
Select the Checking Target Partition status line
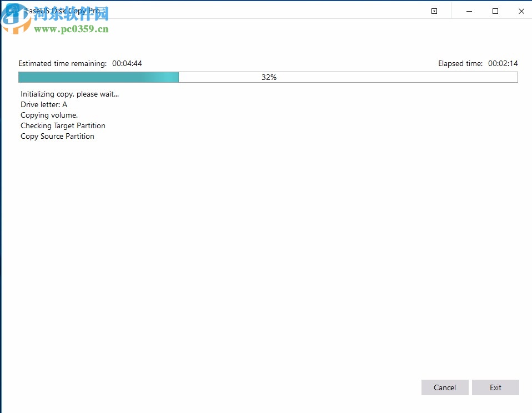63,125
